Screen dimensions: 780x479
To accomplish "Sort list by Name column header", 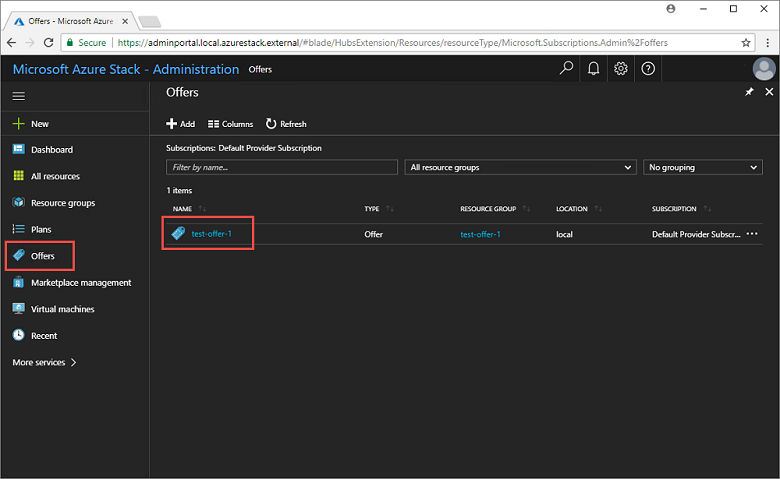I will [182, 209].
